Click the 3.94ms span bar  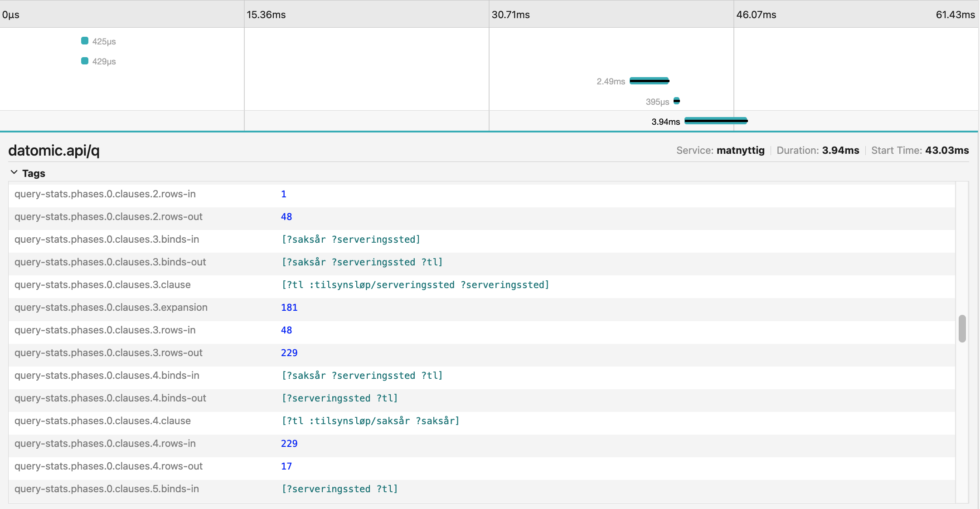716,121
